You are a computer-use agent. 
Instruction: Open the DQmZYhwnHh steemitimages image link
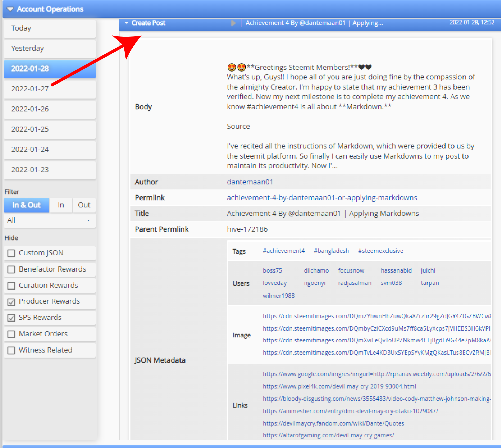[x=377, y=316]
